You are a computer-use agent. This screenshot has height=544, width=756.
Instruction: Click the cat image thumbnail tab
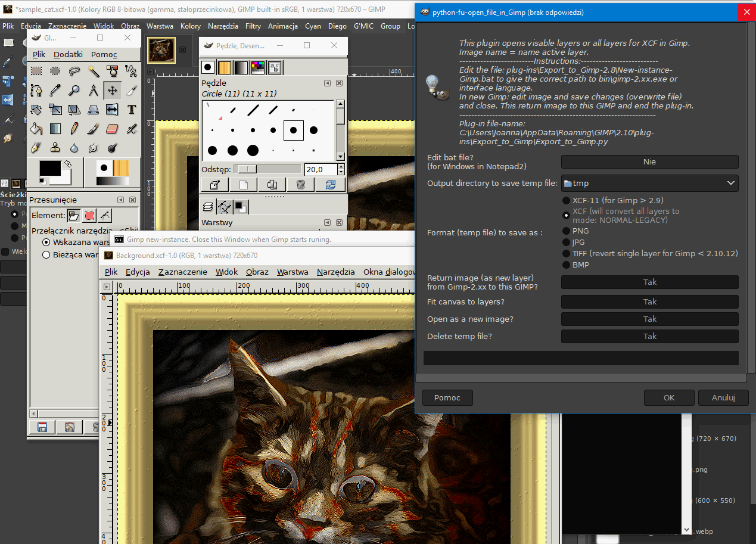(x=161, y=50)
